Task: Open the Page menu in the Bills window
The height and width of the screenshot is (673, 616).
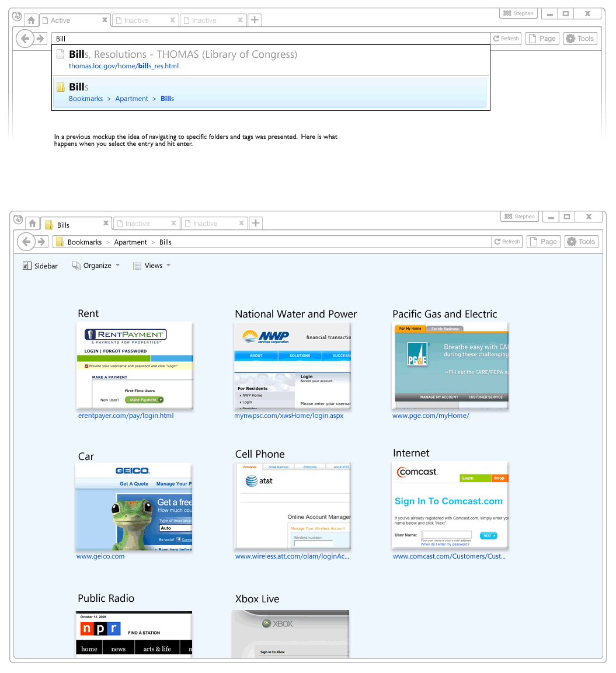Action: tap(544, 242)
